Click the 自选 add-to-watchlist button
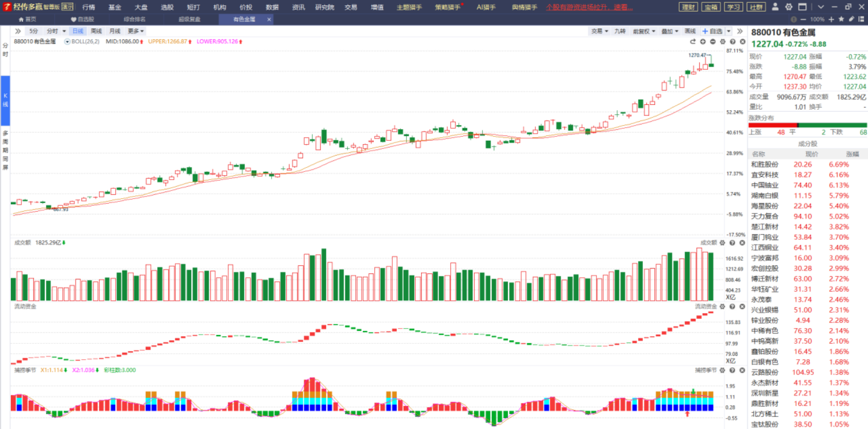This screenshot has height=429, width=868. [x=712, y=31]
